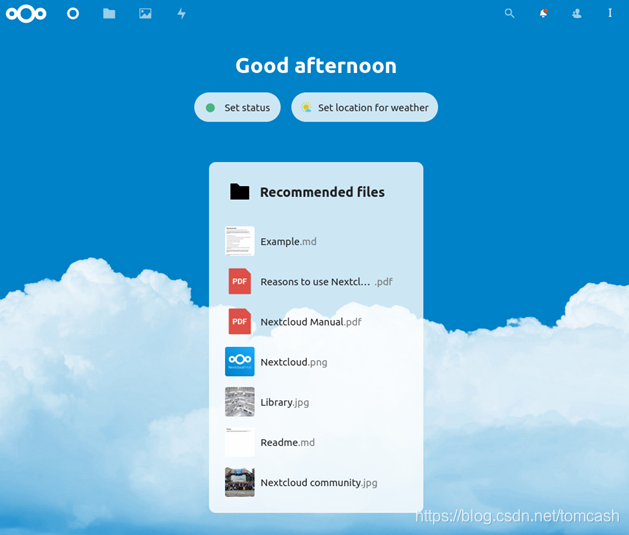The height and width of the screenshot is (535, 629).
Task: Click the Example.md document thumbnail
Action: 240,241
